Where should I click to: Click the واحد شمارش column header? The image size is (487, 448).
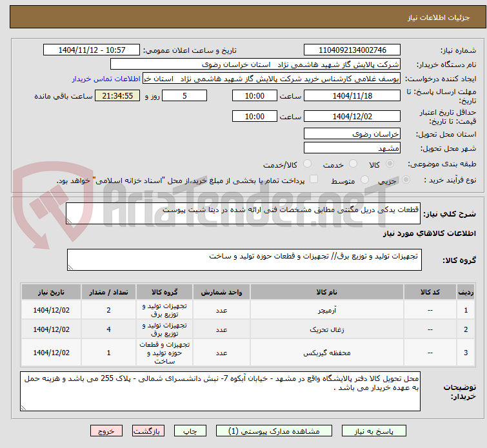click(221, 292)
